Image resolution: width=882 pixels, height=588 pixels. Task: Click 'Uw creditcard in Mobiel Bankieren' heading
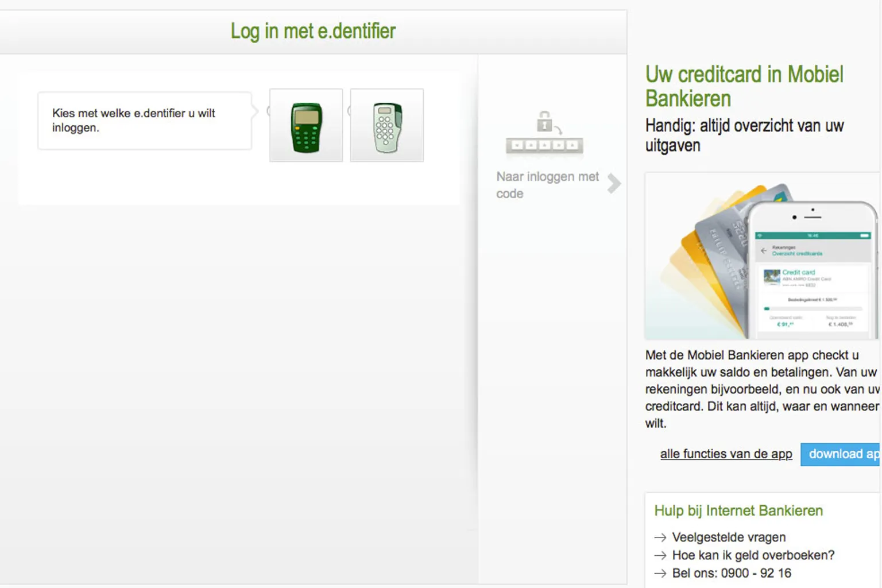(744, 86)
